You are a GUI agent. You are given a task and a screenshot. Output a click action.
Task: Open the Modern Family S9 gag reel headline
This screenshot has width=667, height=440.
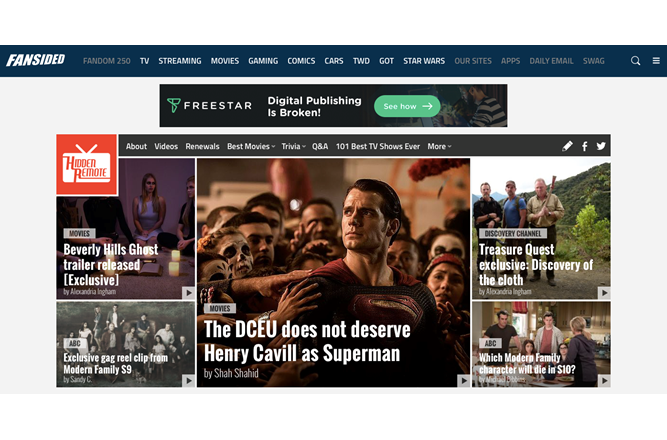click(115, 363)
